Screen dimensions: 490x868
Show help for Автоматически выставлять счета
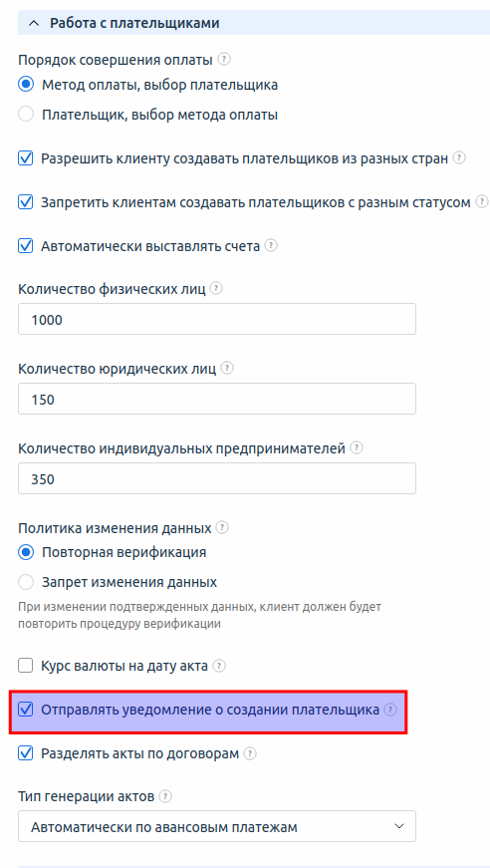point(271,245)
